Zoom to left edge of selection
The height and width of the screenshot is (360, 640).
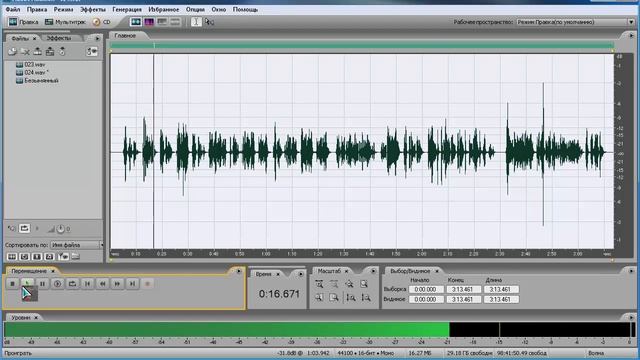(x=319, y=298)
